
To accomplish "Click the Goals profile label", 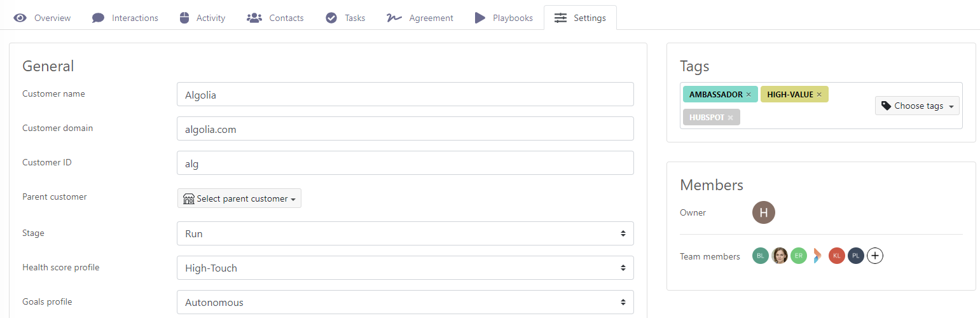I will point(47,301).
